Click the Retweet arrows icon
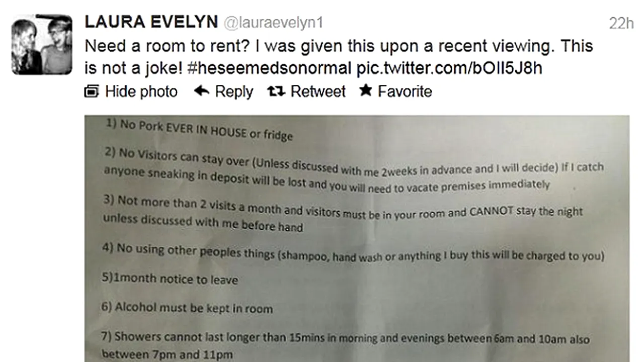Screen dimensions: 644x362 tap(276, 91)
